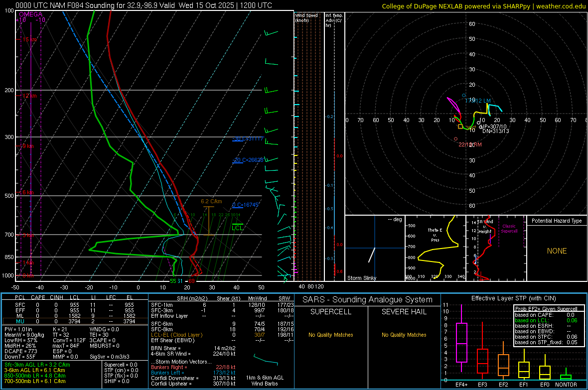The width and height of the screenshot is (588, 390).
Task: Click the red Bunkers Right storm motion
Action: point(193,367)
